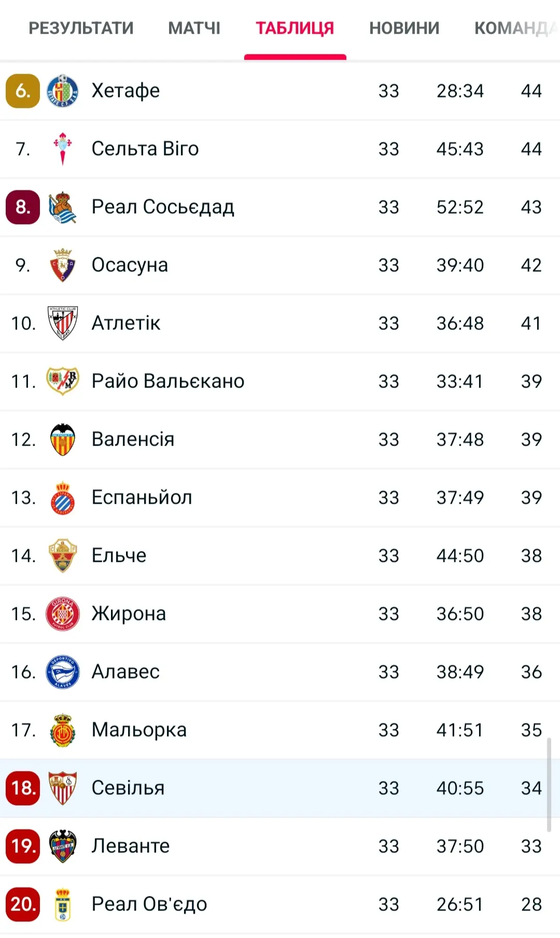Tap the Celta Vigo club logo
The image size is (560, 938).
click(63, 149)
